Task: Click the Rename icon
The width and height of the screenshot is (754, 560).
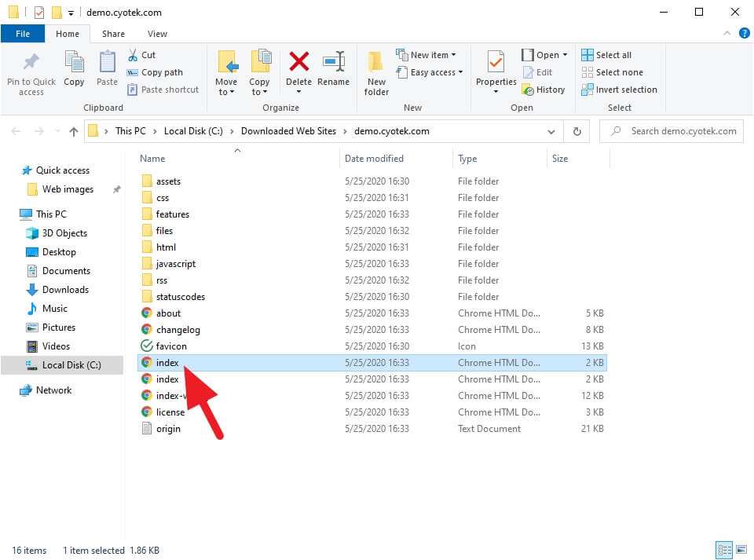Action: point(334,62)
